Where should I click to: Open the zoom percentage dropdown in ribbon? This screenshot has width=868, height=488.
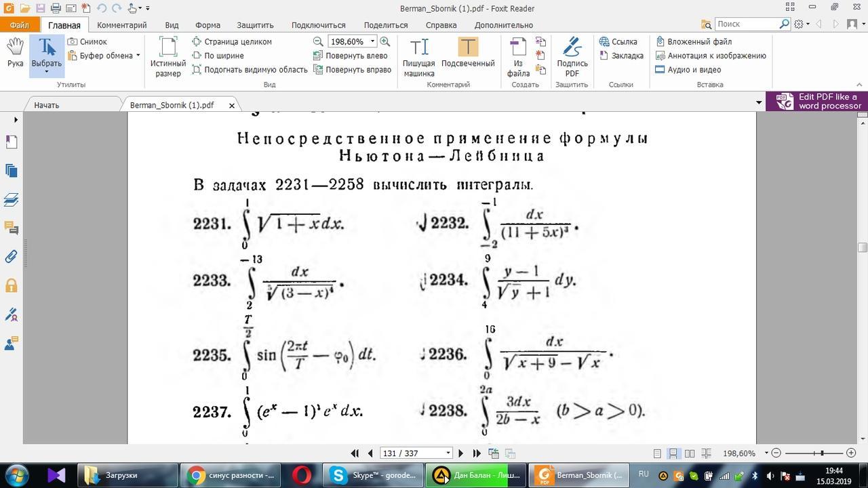(372, 41)
